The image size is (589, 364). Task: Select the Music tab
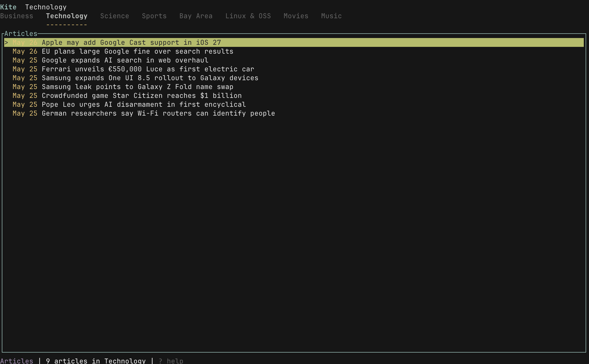pyautogui.click(x=332, y=16)
